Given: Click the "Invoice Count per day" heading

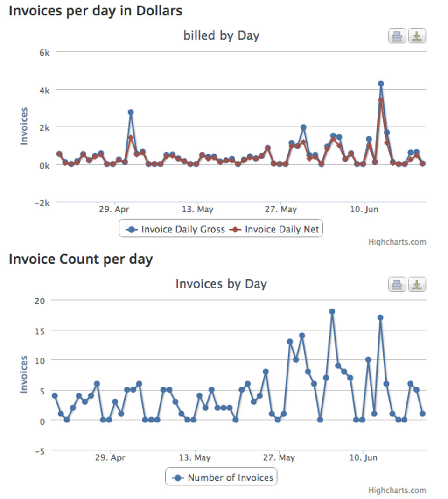Looking at the screenshot, I should [81, 259].
